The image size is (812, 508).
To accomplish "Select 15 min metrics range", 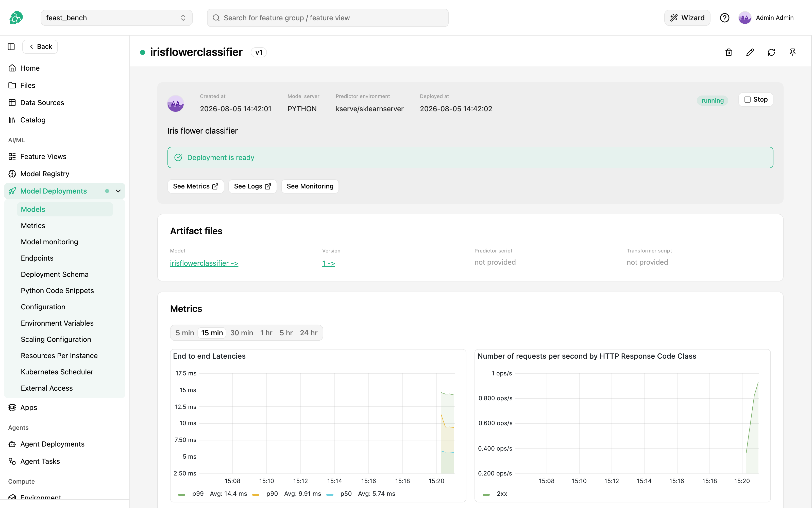I will (212, 333).
